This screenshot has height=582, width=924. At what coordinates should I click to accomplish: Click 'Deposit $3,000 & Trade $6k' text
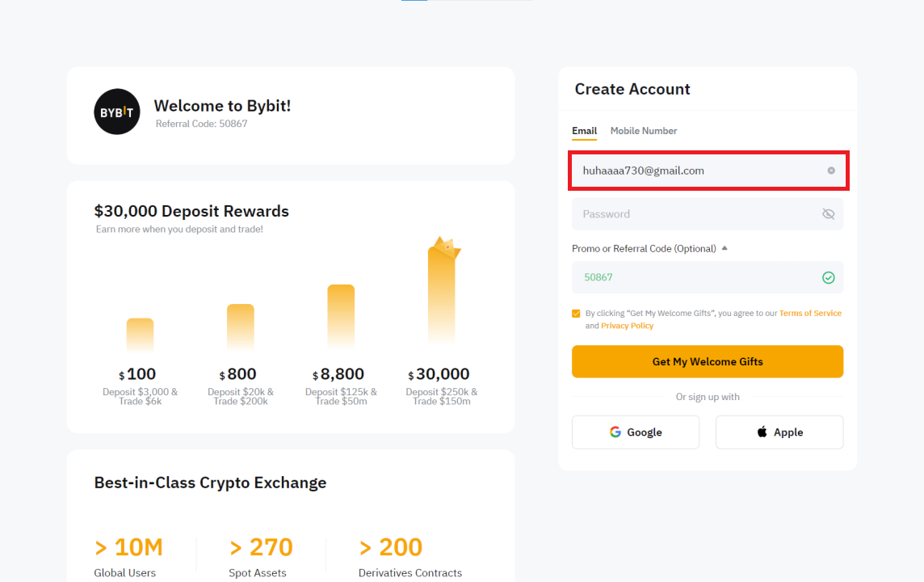[x=141, y=396]
